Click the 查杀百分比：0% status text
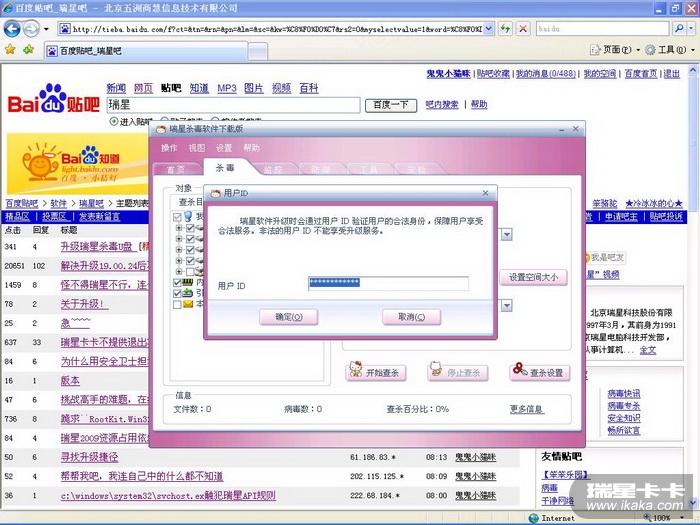700x525 pixels. pos(418,409)
